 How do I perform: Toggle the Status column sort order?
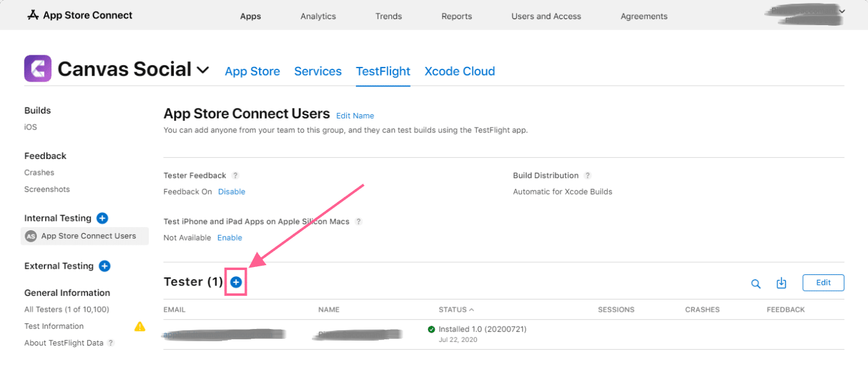(457, 309)
